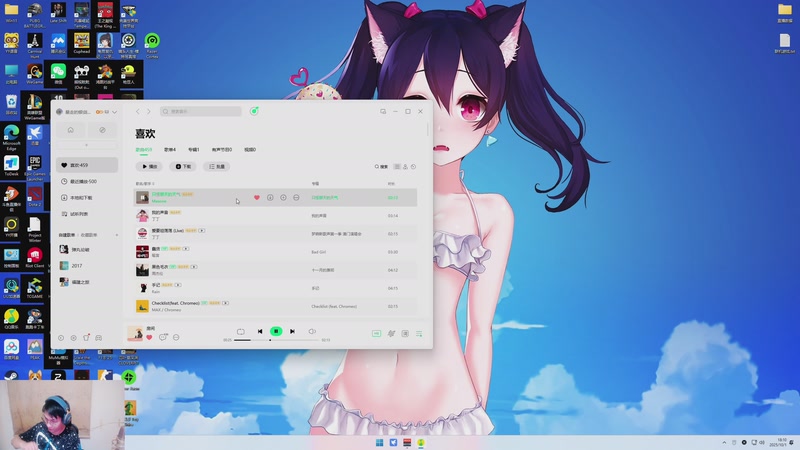This screenshot has height=450, width=800.
Task: Open Microsoft Edge on the desktop
Action: 11,138
